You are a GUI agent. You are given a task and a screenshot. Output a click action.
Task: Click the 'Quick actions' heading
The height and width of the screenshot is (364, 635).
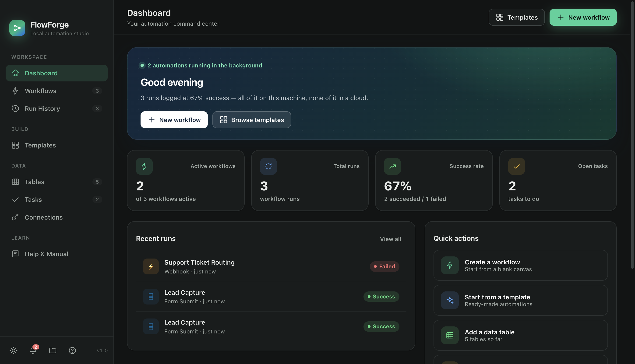click(x=456, y=238)
